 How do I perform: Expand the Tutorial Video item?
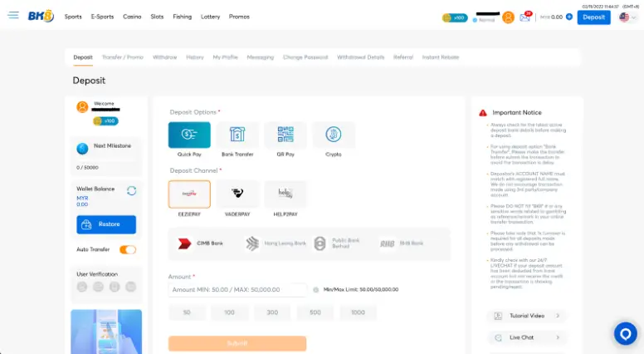click(527, 316)
